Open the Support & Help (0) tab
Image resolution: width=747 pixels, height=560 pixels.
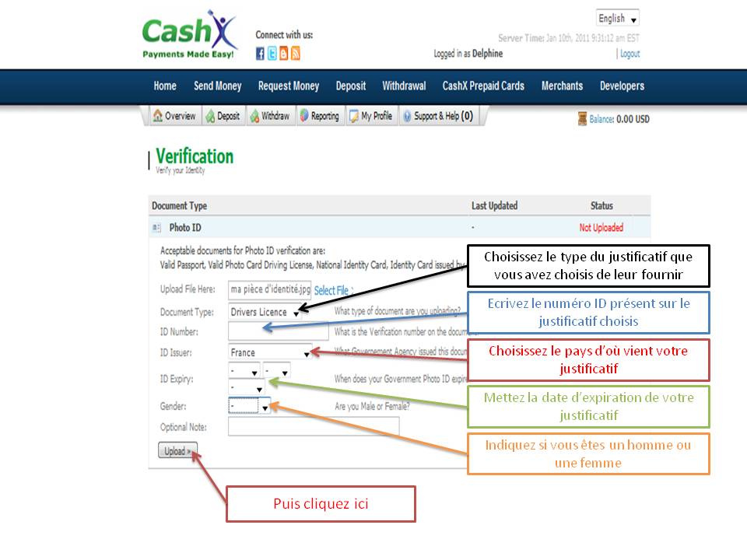pos(438,116)
